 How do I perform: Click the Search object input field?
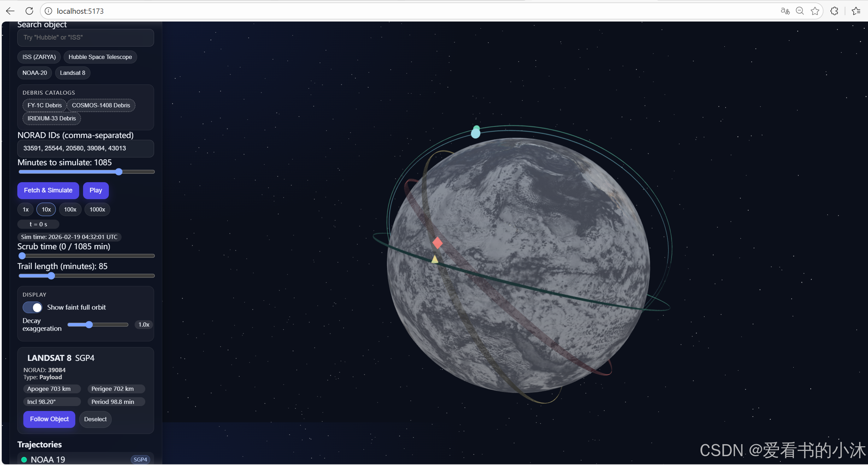86,37
